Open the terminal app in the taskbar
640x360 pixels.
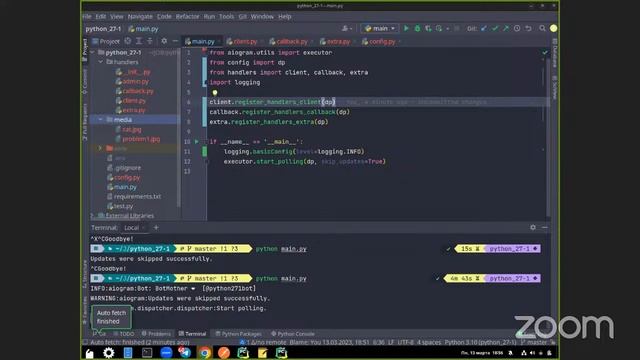pyautogui.click(x=147, y=353)
